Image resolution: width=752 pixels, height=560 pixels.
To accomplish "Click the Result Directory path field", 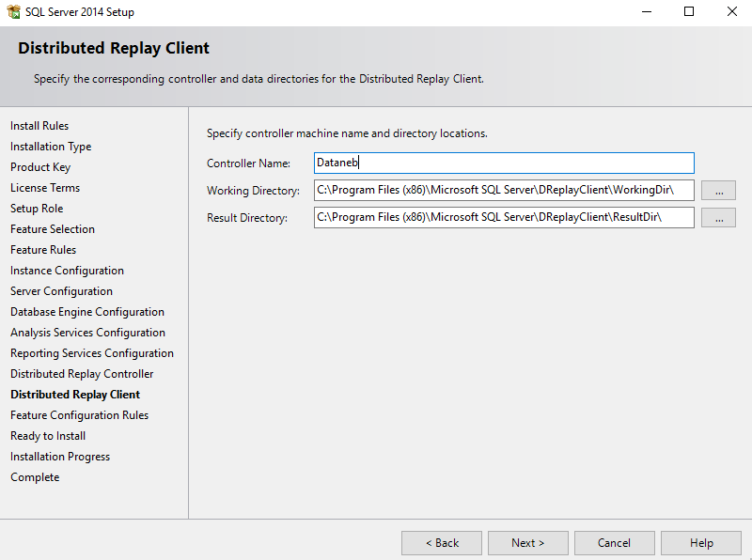I will (x=504, y=218).
